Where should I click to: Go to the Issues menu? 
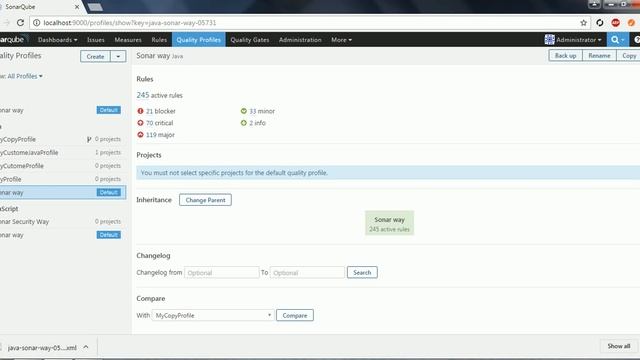(96, 40)
